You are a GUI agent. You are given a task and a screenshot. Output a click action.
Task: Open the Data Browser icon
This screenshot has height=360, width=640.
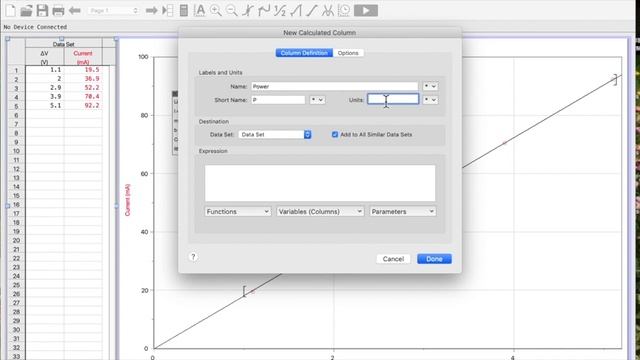click(x=167, y=10)
